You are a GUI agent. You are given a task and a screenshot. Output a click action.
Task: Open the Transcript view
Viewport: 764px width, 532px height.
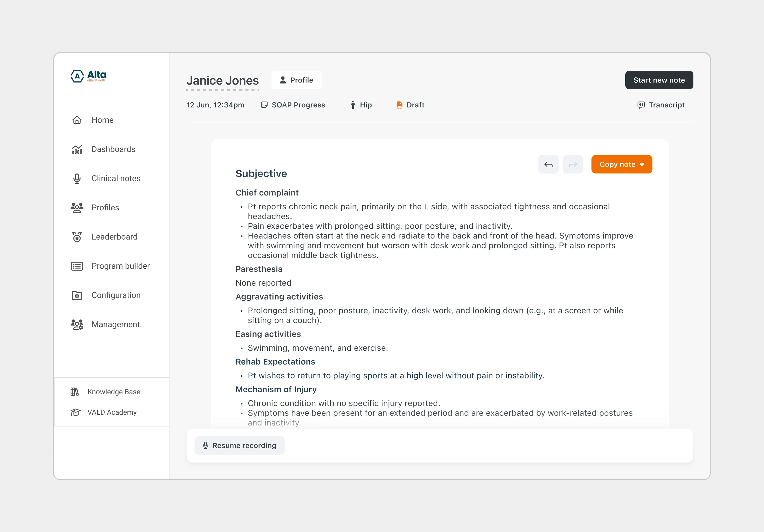pyautogui.click(x=661, y=105)
